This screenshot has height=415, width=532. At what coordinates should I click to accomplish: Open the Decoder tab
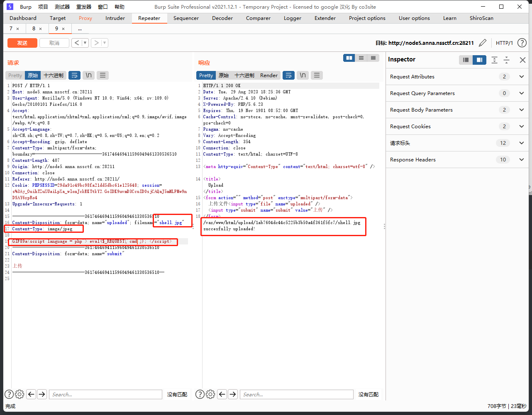coord(222,18)
